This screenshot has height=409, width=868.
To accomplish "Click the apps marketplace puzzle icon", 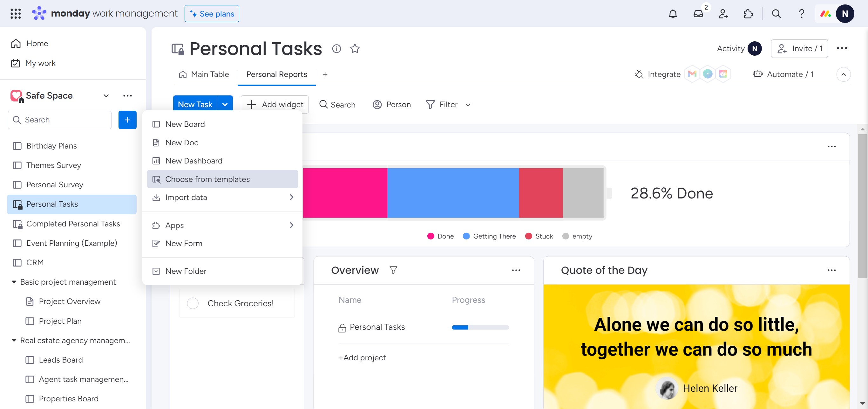I will click(x=748, y=14).
